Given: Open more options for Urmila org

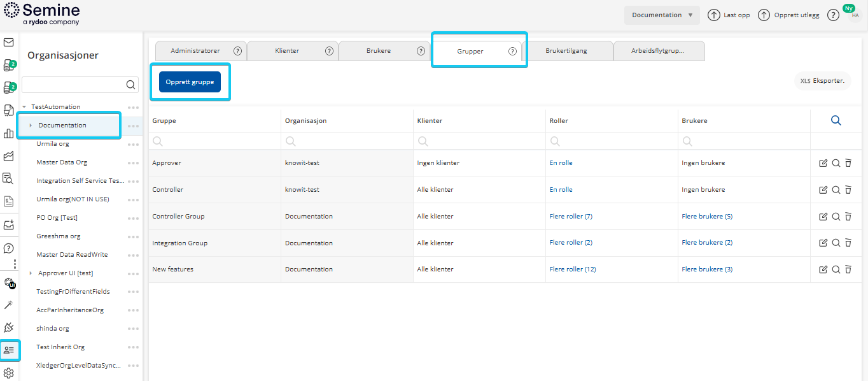Looking at the screenshot, I should pyautogui.click(x=133, y=145).
